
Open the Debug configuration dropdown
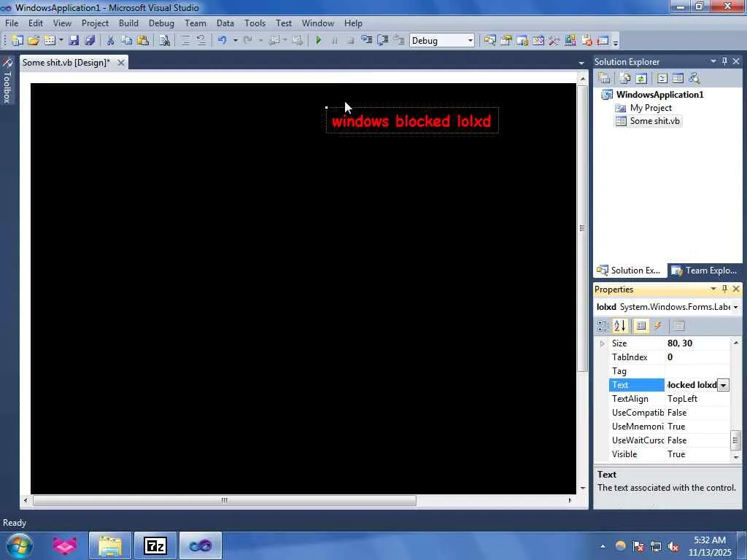click(471, 41)
